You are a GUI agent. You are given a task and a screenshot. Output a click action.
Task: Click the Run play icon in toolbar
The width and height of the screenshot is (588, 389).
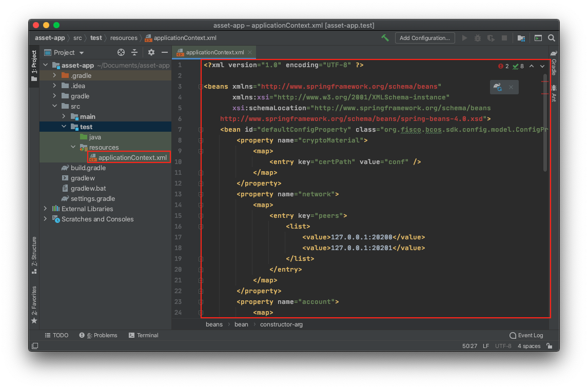click(x=465, y=38)
